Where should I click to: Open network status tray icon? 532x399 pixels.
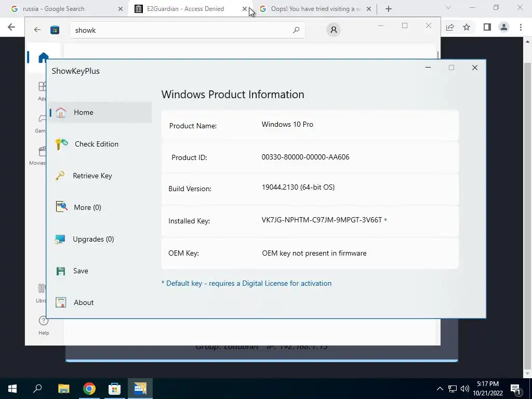point(453,389)
